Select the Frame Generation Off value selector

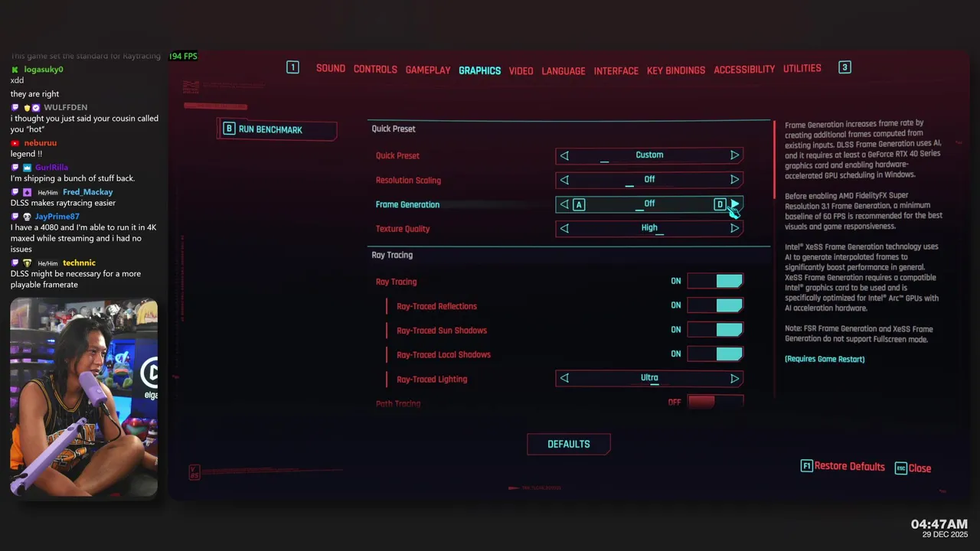point(649,204)
